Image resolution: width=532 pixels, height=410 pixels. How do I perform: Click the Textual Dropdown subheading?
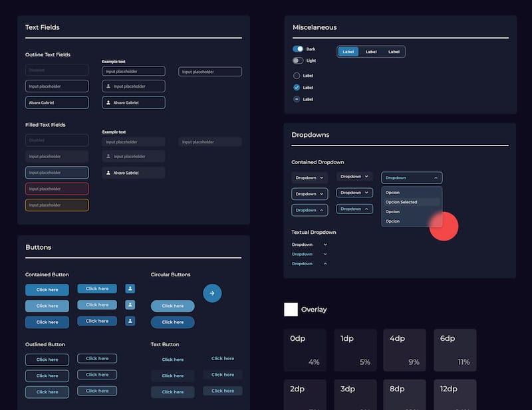click(314, 233)
